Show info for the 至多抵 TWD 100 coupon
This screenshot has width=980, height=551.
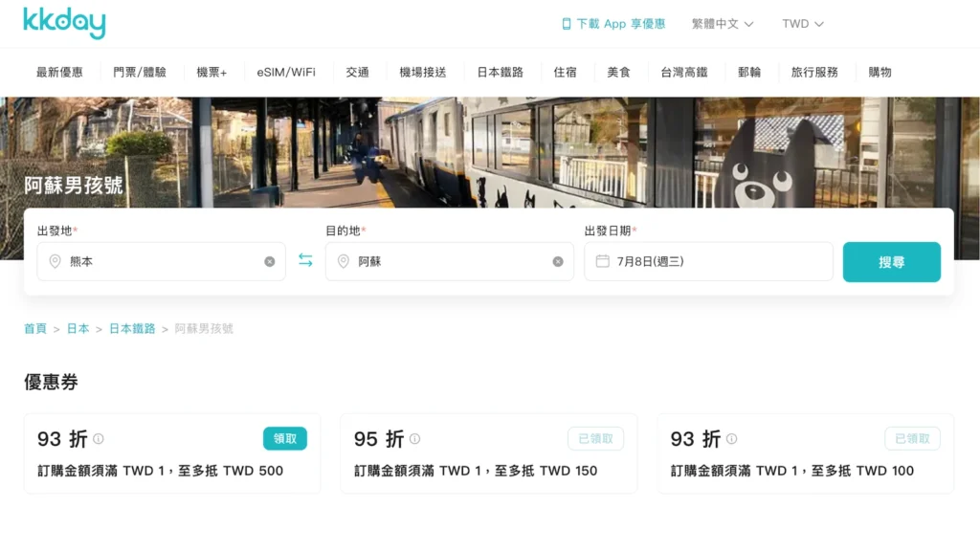point(732,438)
